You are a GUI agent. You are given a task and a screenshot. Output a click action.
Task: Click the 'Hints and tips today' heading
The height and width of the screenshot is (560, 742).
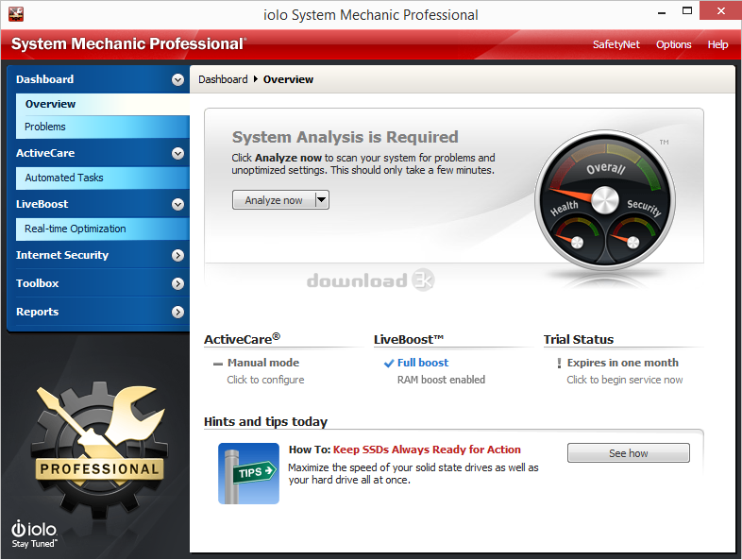[265, 421]
